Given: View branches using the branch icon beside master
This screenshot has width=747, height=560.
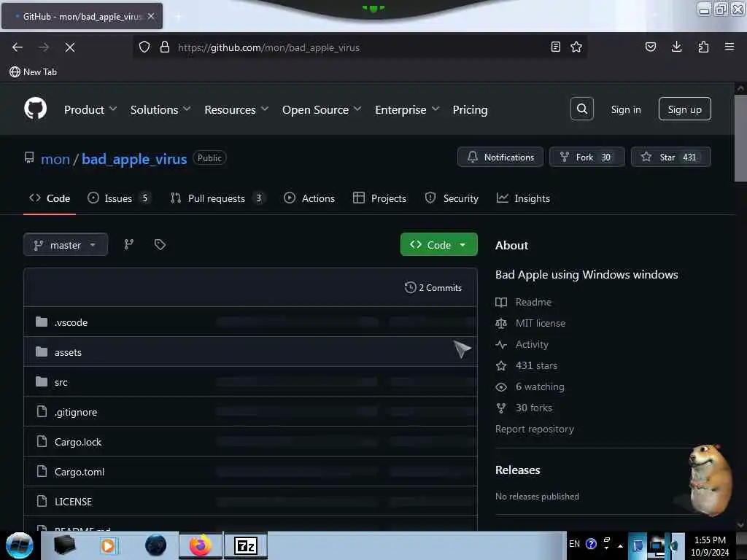Looking at the screenshot, I should point(129,245).
